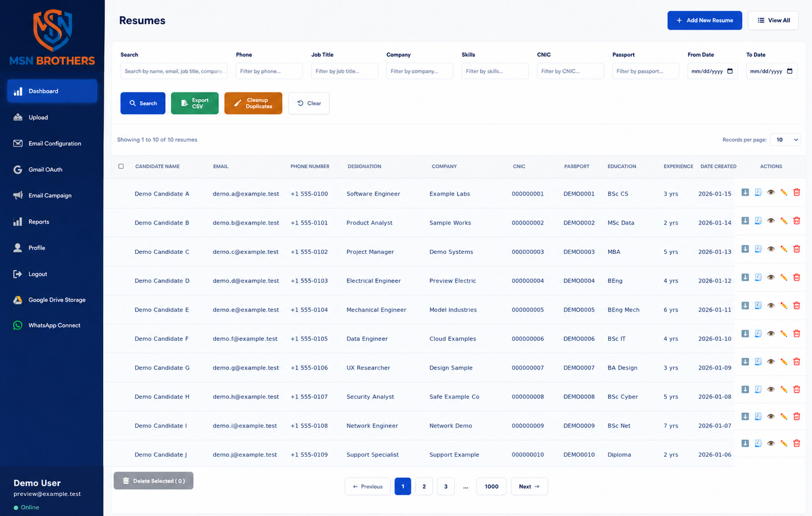
Task: Delete Demo Candidate A with trash icon
Action: [797, 192]
